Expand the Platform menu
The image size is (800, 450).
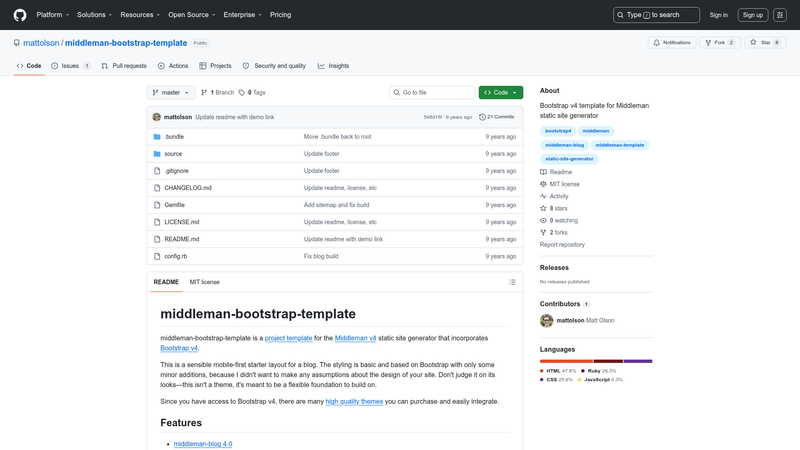(53, 15)
